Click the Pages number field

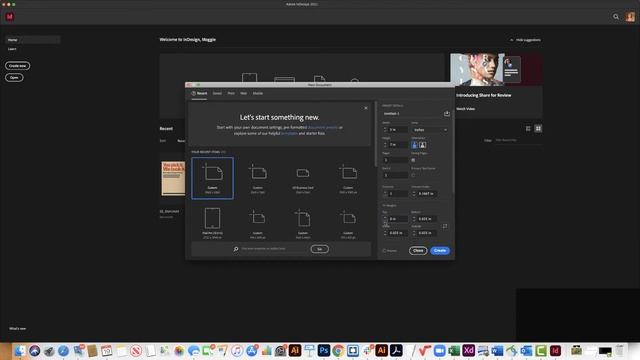(395, 160)
